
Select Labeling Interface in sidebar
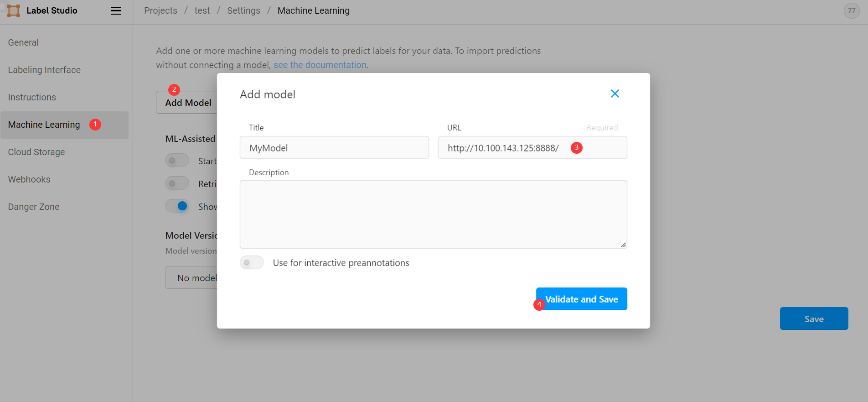44,70
